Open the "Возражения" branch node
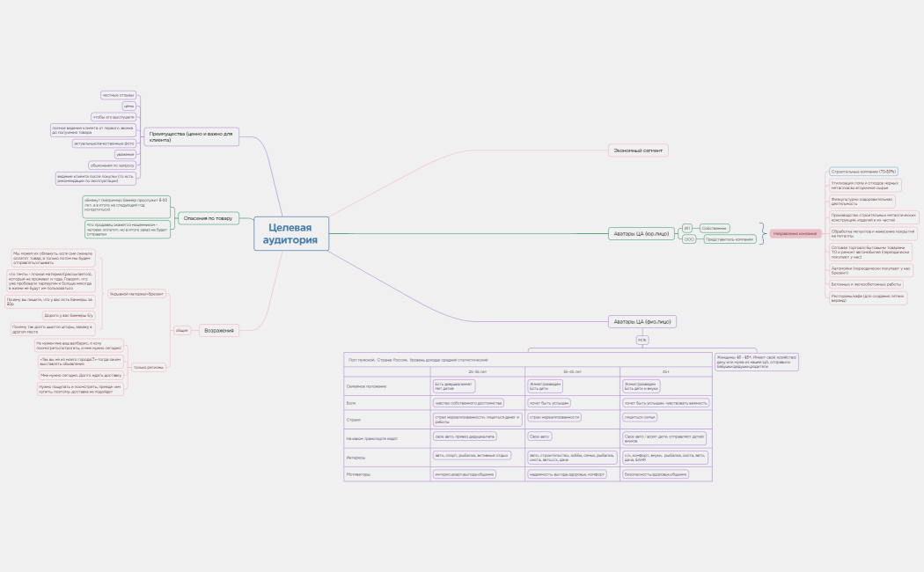 tap(218, 330)
